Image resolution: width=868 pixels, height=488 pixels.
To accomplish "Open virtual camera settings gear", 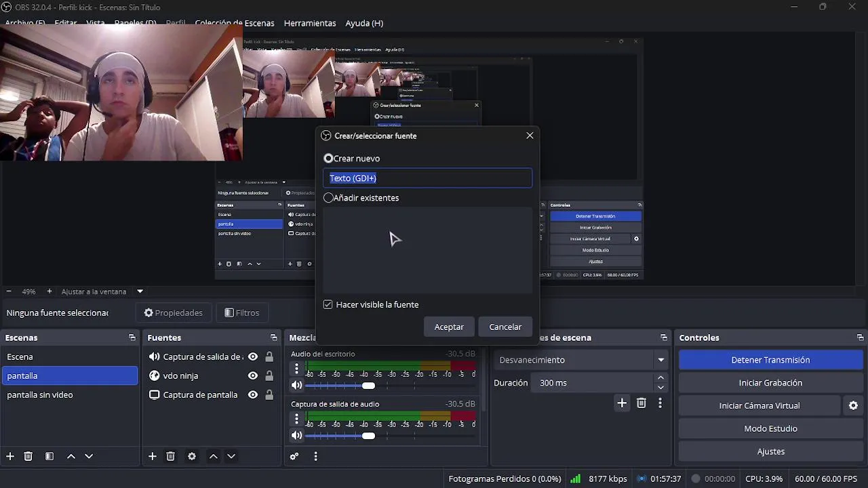I will pyautogui.click(x=853, y=405).
